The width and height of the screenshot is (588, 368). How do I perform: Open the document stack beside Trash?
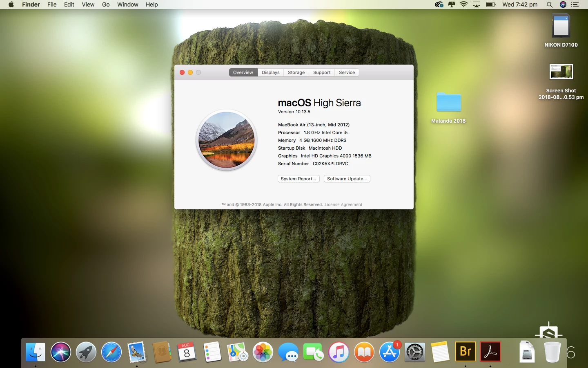(527, 352)
